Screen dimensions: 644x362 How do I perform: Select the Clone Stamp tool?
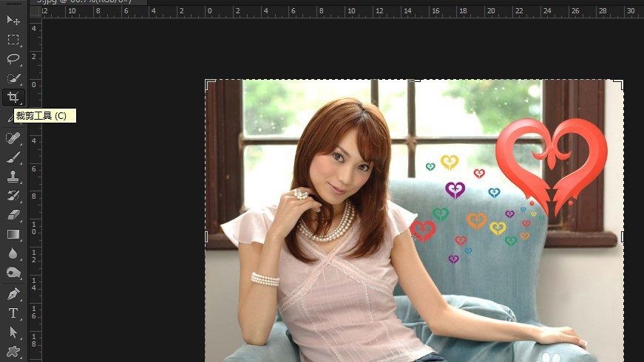pyautogui.click(x=13, y=177)
